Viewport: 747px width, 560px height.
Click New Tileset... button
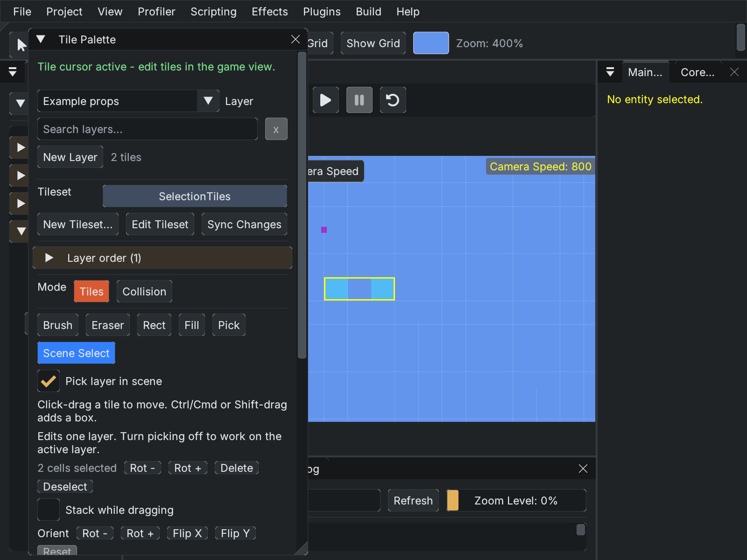tap(78, 224)
